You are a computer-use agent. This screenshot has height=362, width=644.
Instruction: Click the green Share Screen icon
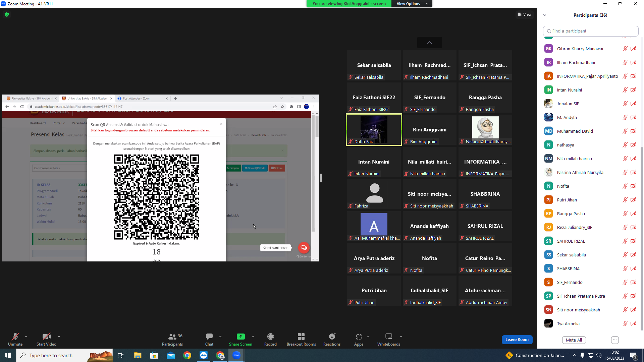240,337
